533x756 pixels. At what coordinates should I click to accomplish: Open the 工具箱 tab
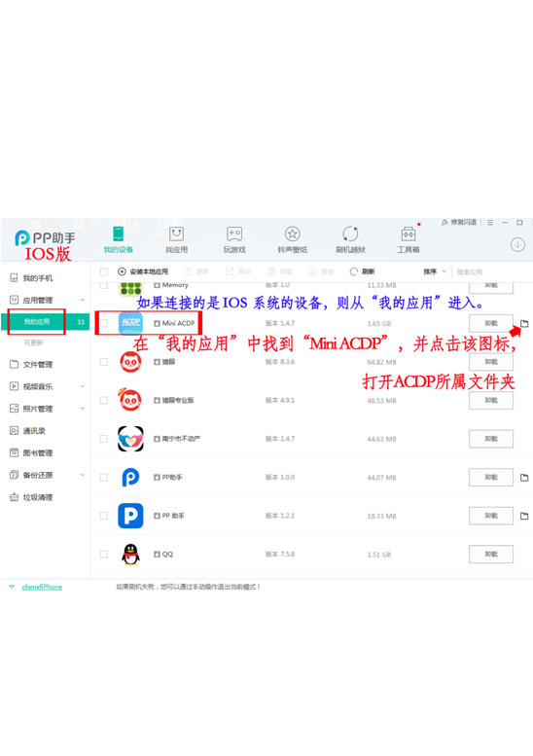point(409,239)
